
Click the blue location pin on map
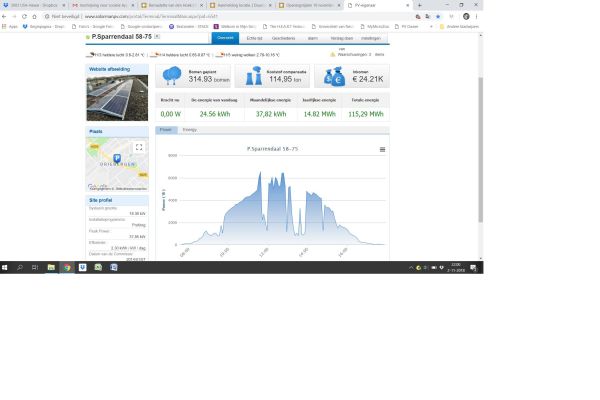point(116,159)
